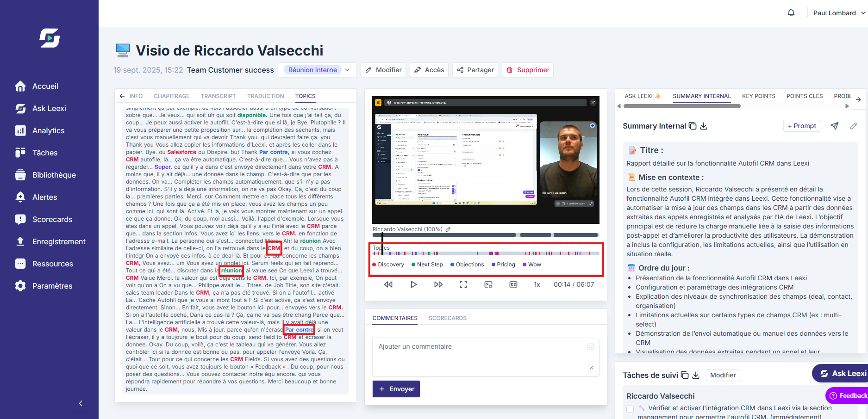Viewport: 868px width, 419px height.
Task: Download the Summary Internal
Action: (704, 126)
